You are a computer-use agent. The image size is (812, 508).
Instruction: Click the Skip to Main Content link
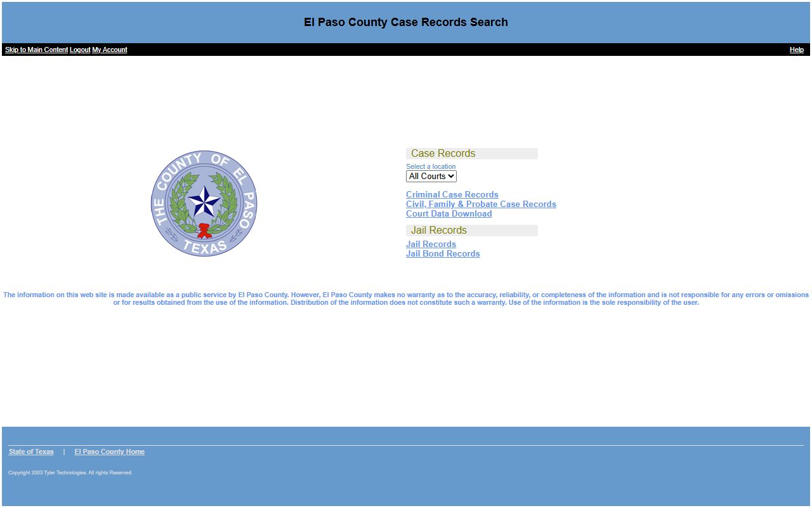(36, 50)
